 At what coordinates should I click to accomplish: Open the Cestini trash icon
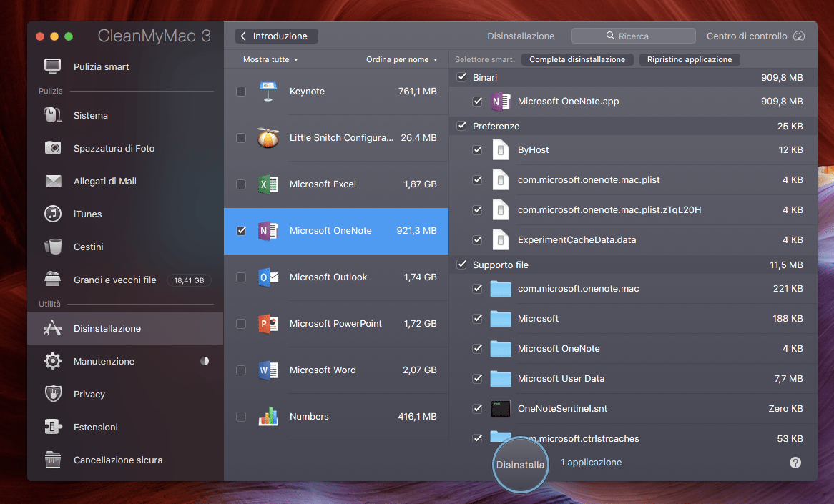tap(53, 247)
